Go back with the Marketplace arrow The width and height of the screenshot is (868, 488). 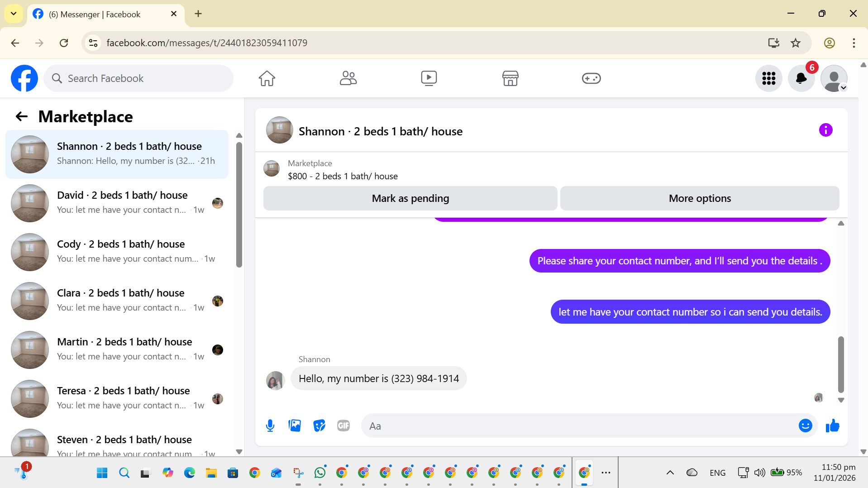pos(21,117)
